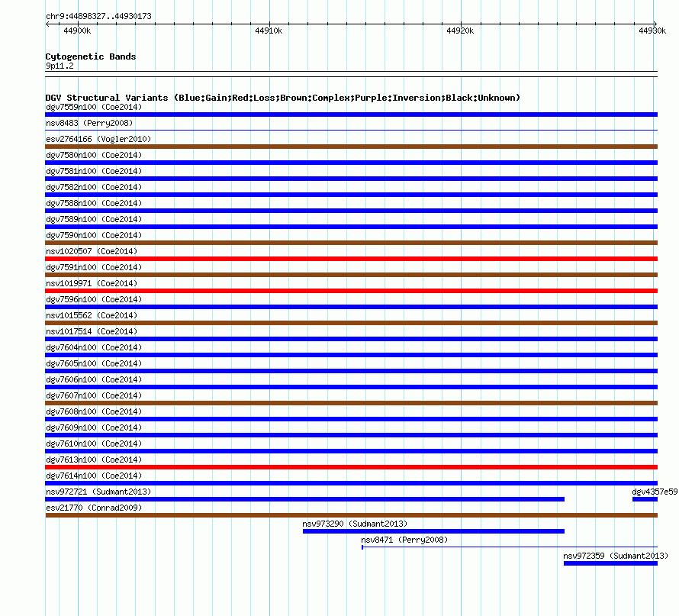
Task: Click dgv7613n100 (Coe2014) label
Action: (x=94, y=460)
